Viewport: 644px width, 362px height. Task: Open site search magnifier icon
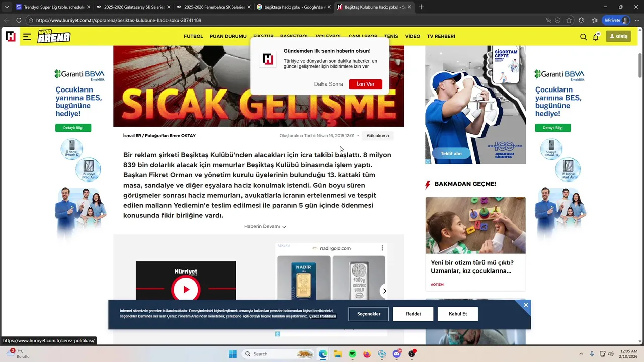pyautogui.click(x=583, y=37)
